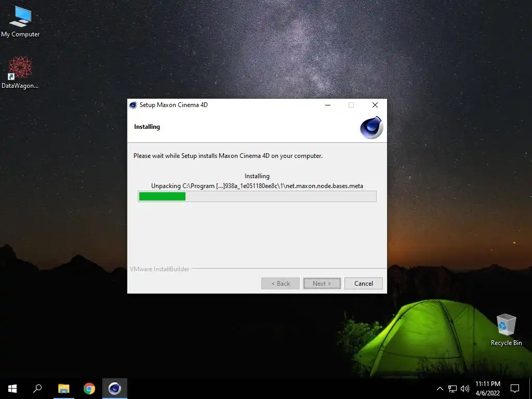Cancel the Cinema 4D installation
The height and width of the screenshot is (399, 532).
(363, 284)
